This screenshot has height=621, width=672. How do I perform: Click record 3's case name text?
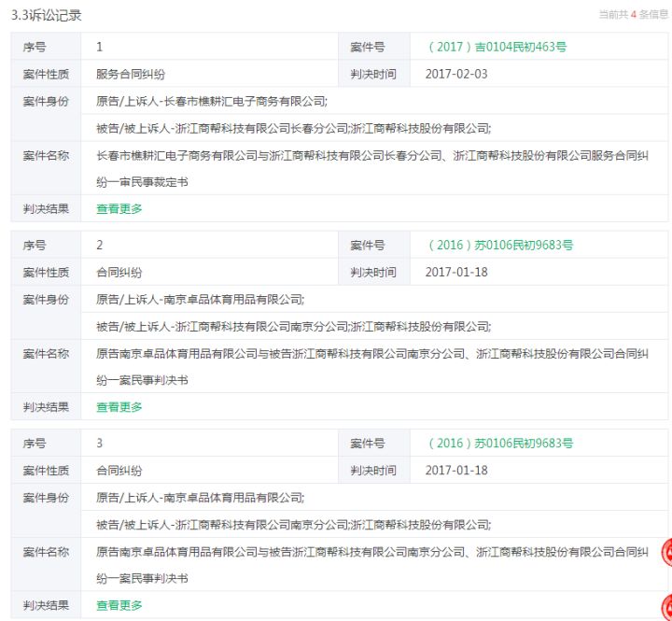point(370,552)
